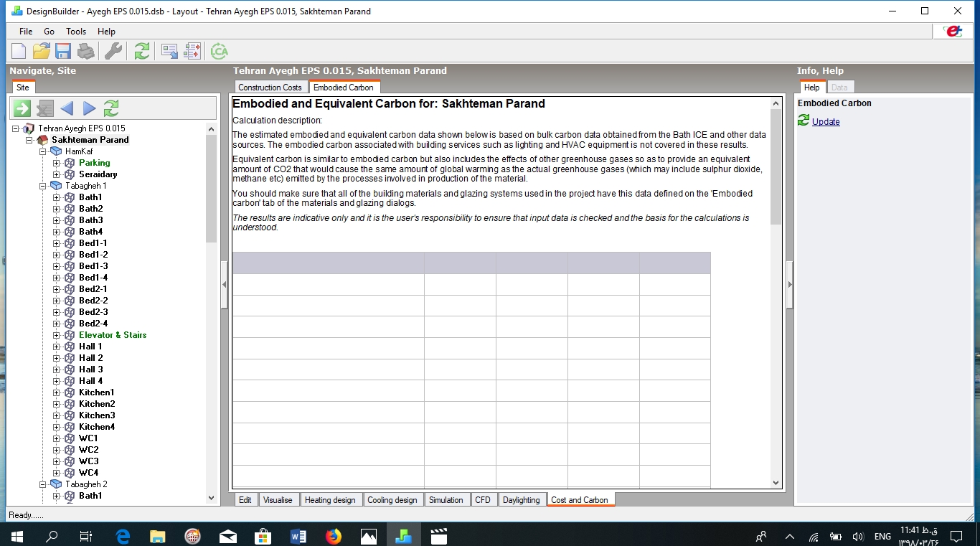980x546 pixels.
Task: Select the Seraidary zone in the tree
Action: click(98, 174)
